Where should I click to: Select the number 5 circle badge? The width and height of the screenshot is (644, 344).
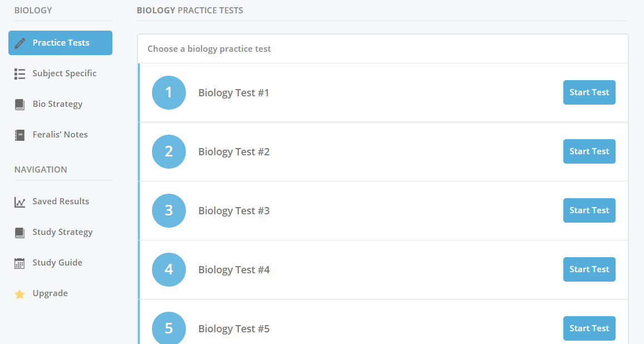pos(169,328)
